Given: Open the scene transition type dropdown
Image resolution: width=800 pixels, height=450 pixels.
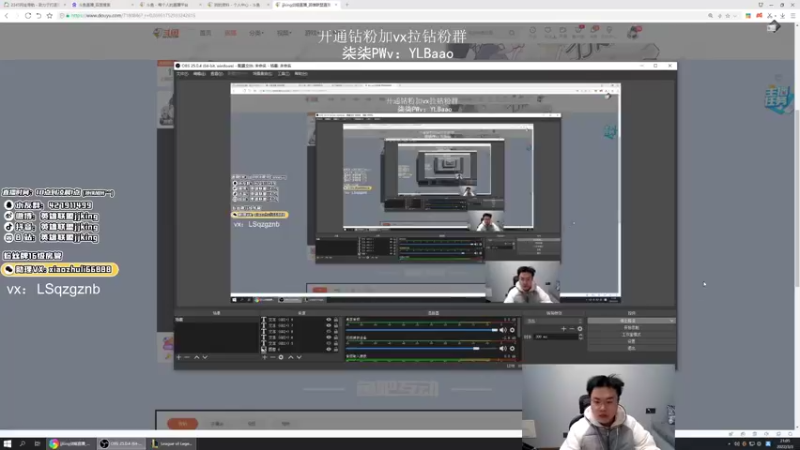Looking at the screenshot, I should [554, 321].
